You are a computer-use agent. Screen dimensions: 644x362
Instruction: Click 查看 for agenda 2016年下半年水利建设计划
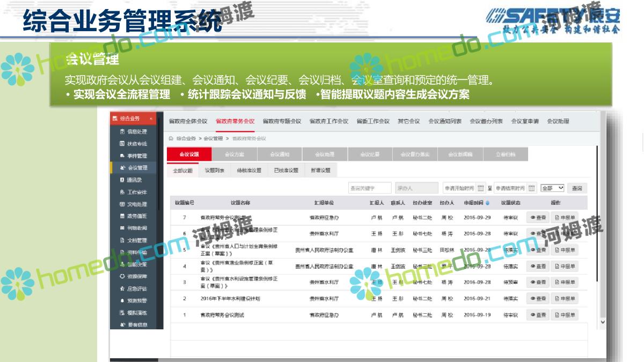(538, 299)
